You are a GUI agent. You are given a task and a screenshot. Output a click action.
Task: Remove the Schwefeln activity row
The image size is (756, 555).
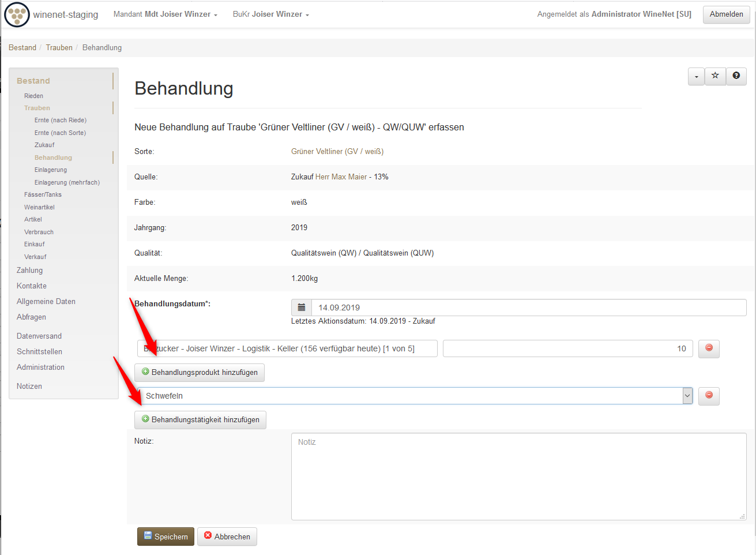709,396
